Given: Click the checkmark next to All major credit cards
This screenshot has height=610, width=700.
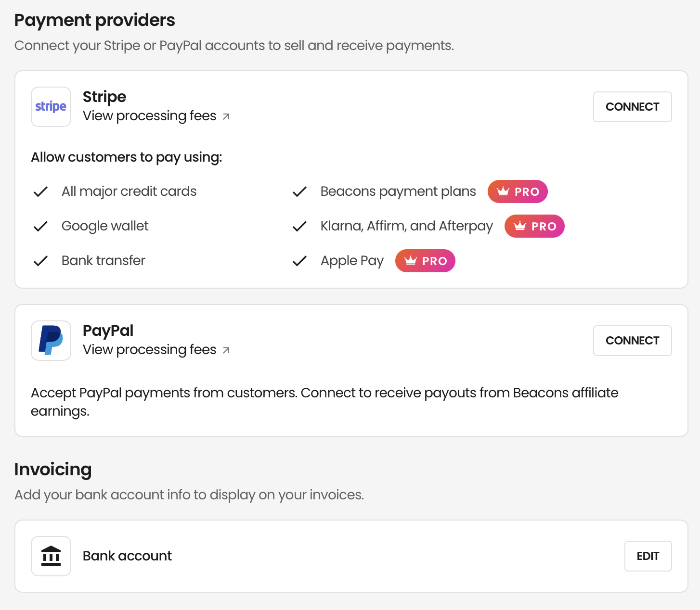Looking at the screenshot, I should (x=40, y=191).
